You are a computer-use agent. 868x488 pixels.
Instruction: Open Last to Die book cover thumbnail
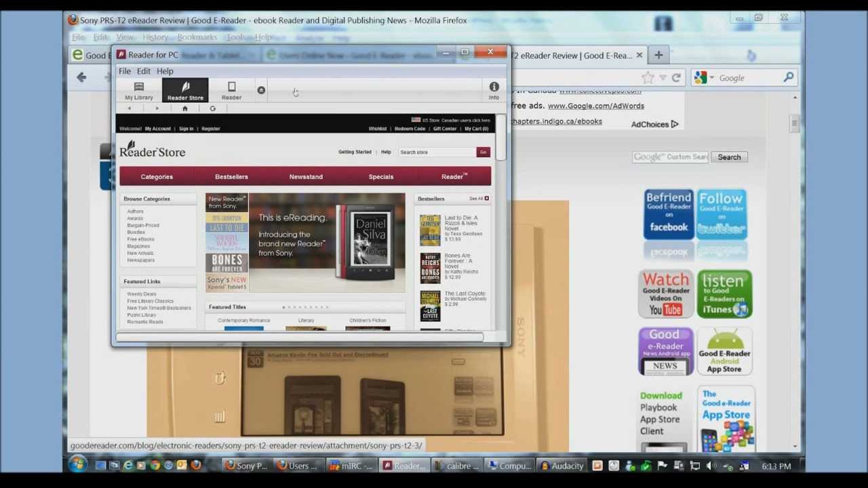tap(430, 230)
